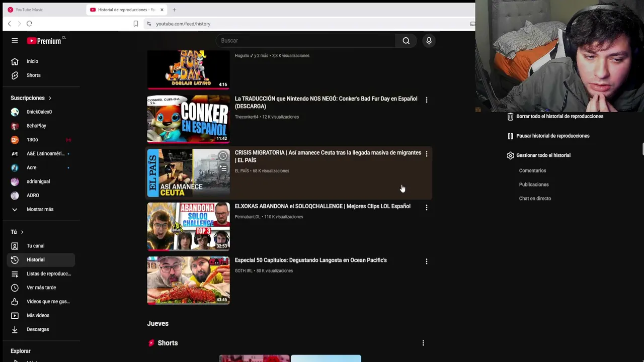Open Gestionar todo el historial

pos(539,155)
